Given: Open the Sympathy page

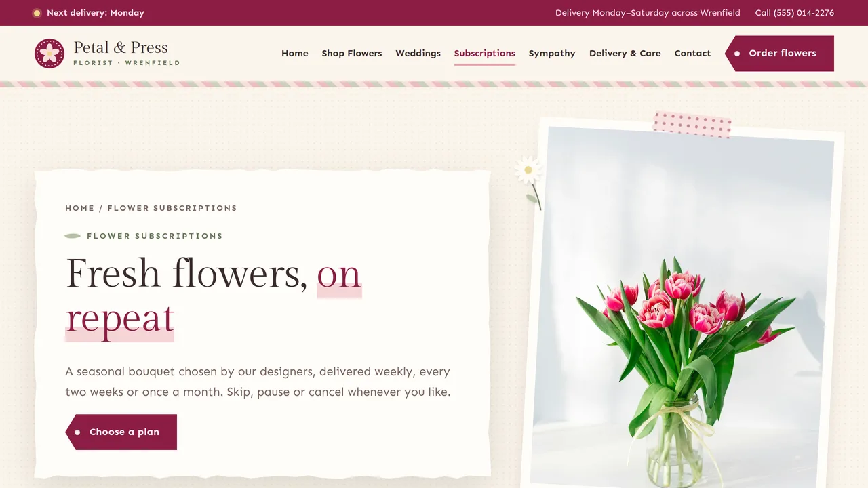Looking at the screenshot, I should pos(552,54).
